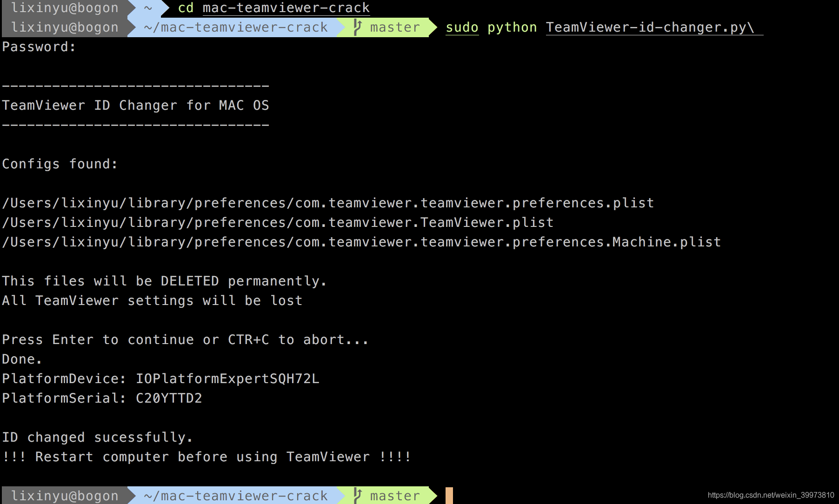Screen dimensions: 839x504
Task: Click the 'TeamViewer-id-changer.py\' argument text
Action: (x=650, y=27)
